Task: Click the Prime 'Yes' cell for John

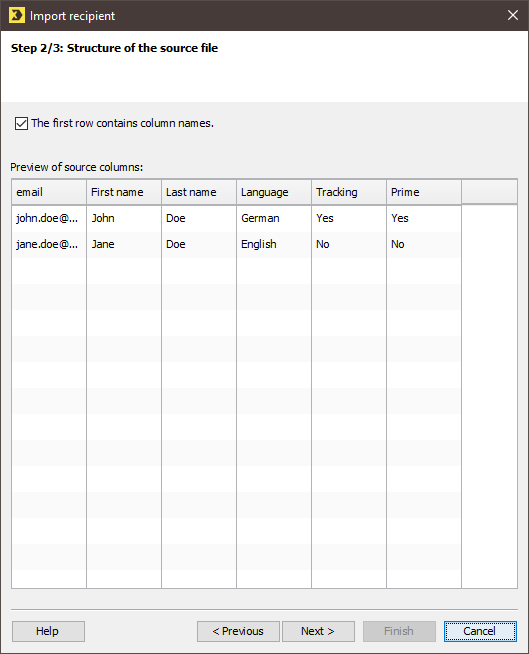Action: pos(424,218)
